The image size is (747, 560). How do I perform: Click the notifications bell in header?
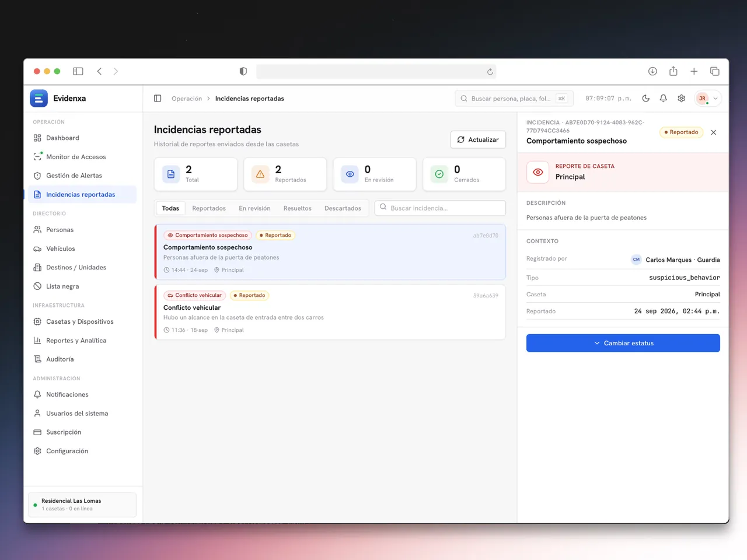tap(664, 99)
